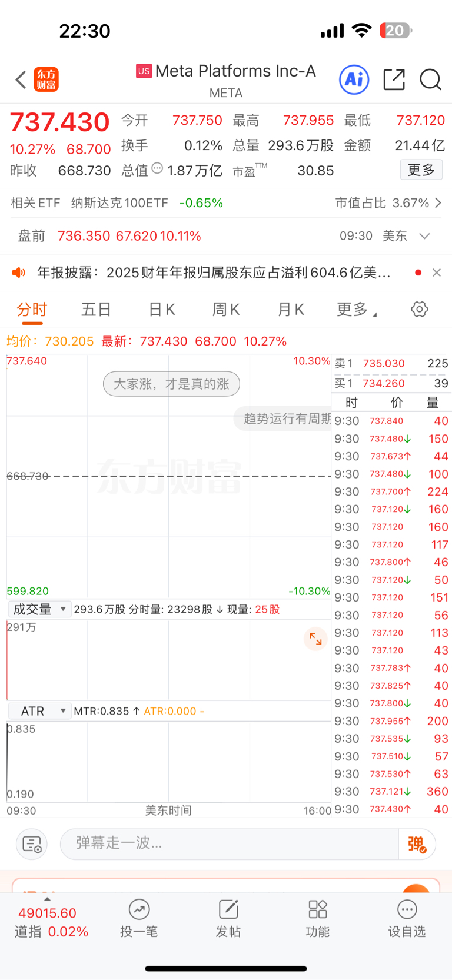Image resolution: width=452 pixels, height=980 pixels.
Task: Open the 更多 chart period dropdown
Action: click(x=357, y=310)
